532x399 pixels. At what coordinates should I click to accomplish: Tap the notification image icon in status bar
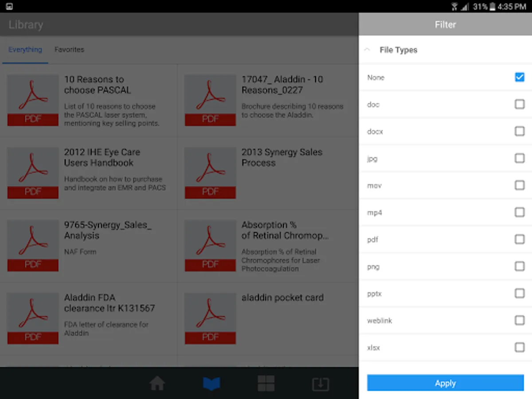pos(9,6)
